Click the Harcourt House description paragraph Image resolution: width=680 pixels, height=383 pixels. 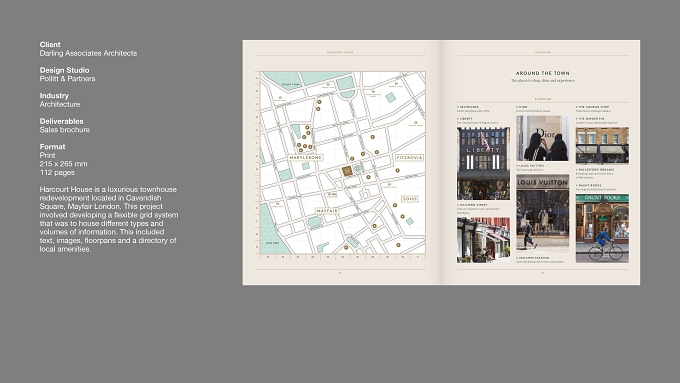pos(109,219)
